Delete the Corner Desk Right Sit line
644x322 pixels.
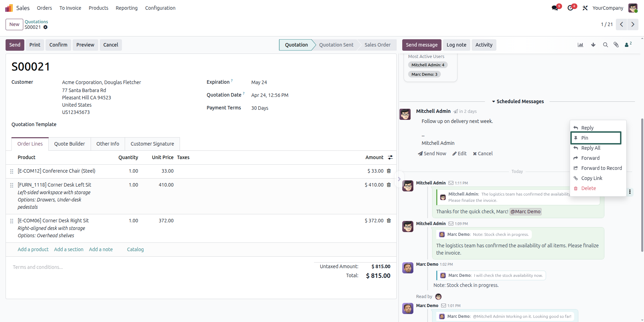pos(389,221)
